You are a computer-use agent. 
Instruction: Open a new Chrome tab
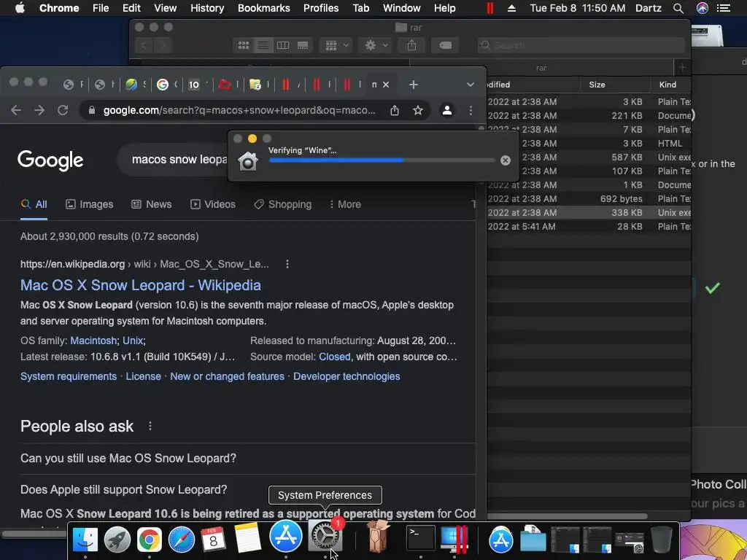(x=413, y=85)
